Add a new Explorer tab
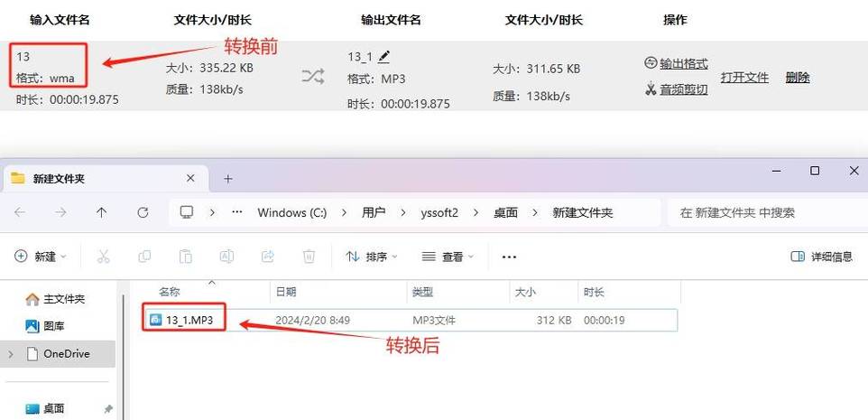The image size is (868, 420). 228,179
